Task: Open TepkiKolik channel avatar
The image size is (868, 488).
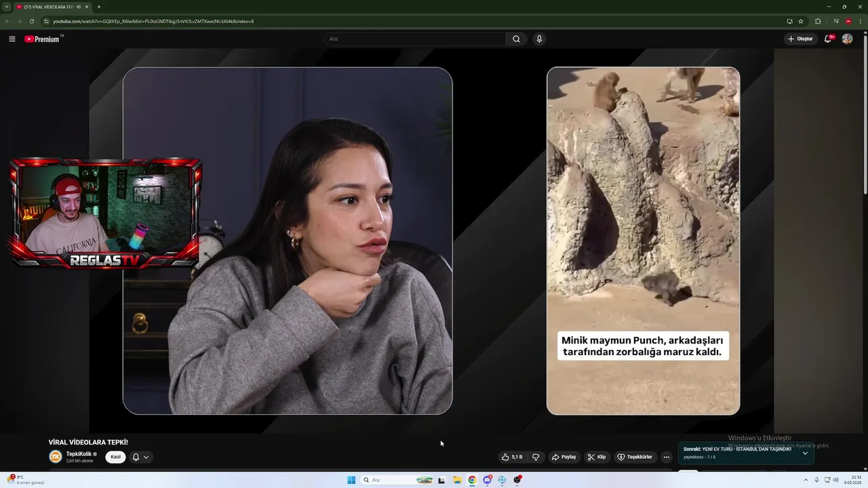Action: pos(56,457)
